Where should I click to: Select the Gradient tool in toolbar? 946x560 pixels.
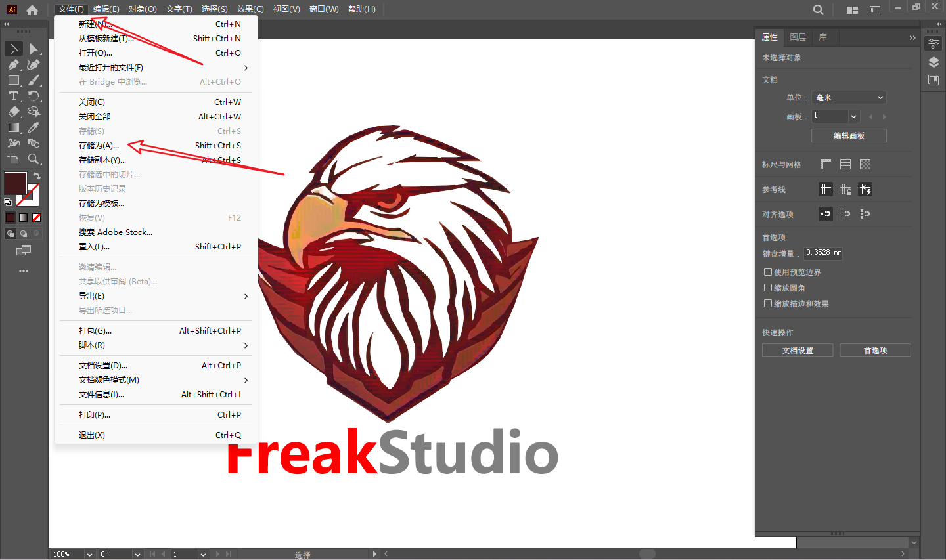click(x=13, y=128)
